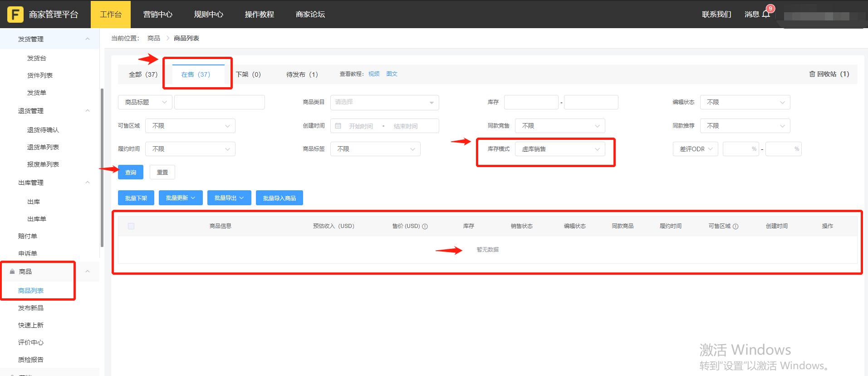868x376 pixels.
Task: Click the lock icon beside 商品 menu
Action: coord(12,272)
